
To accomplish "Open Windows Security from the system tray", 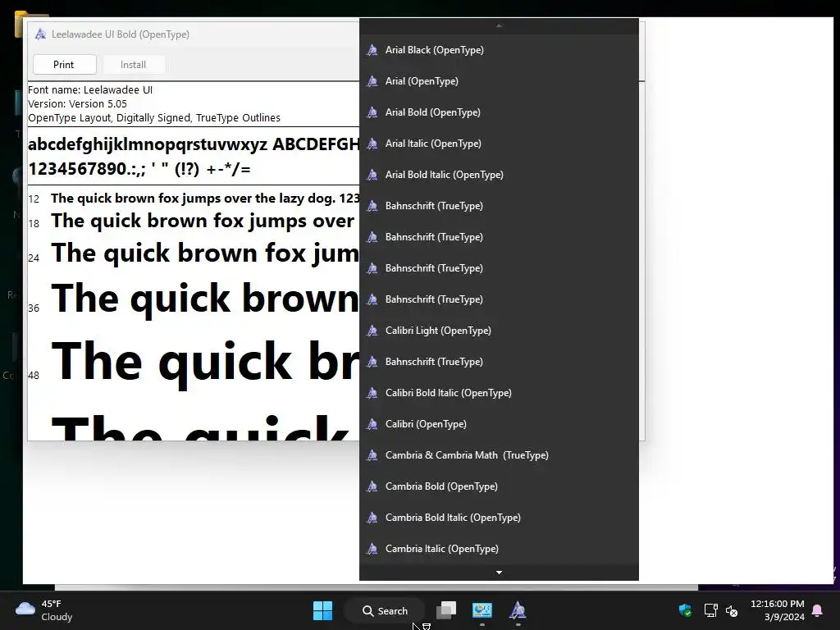I will pyautogui.click(x=685, y=610).
